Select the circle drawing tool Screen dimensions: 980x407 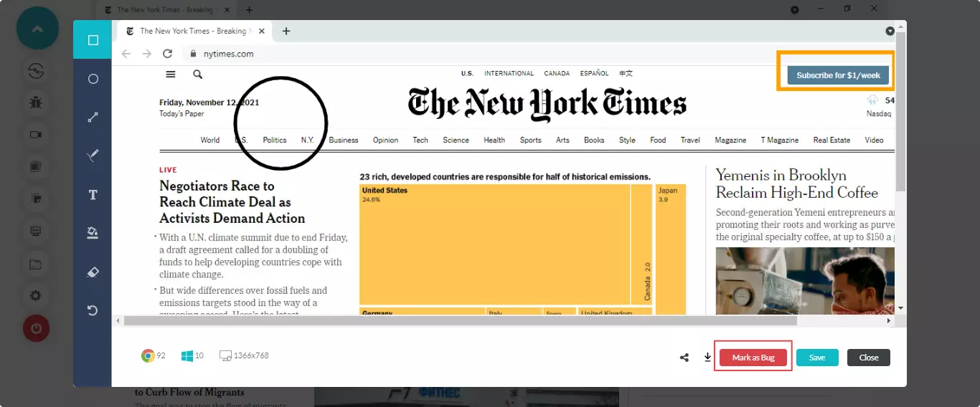tap(93, 79)
